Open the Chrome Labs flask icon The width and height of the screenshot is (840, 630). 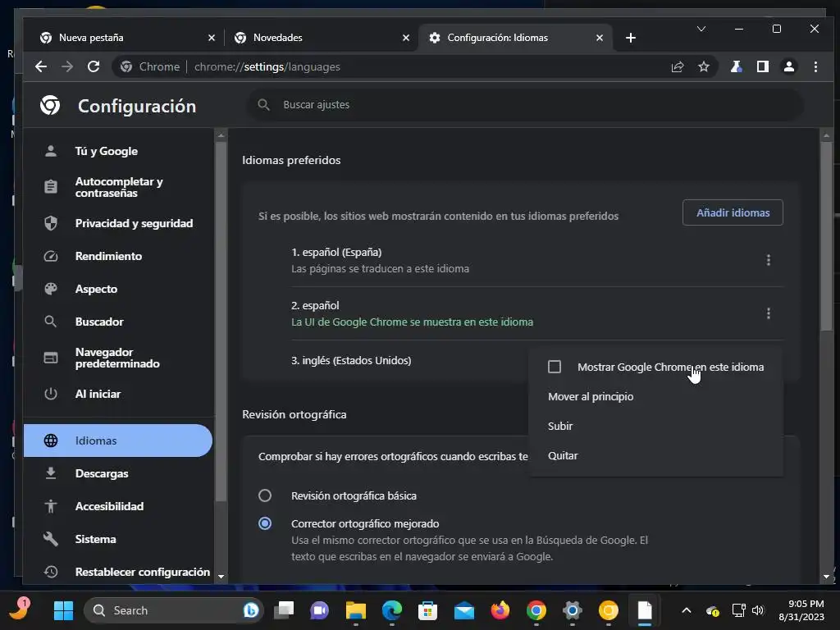click(736, 66)
